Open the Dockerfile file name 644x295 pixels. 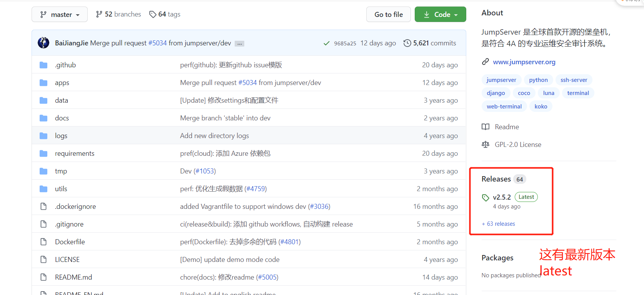click(x=70, y=242)
